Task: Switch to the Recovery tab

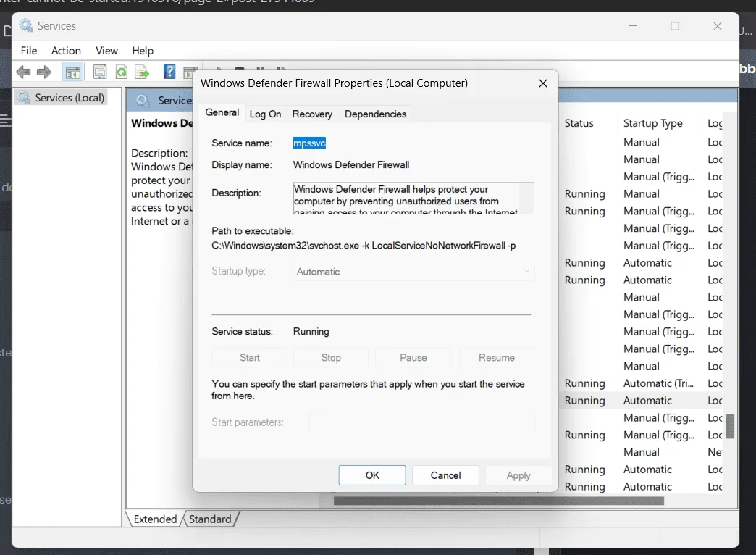Action: click(312, 114)
